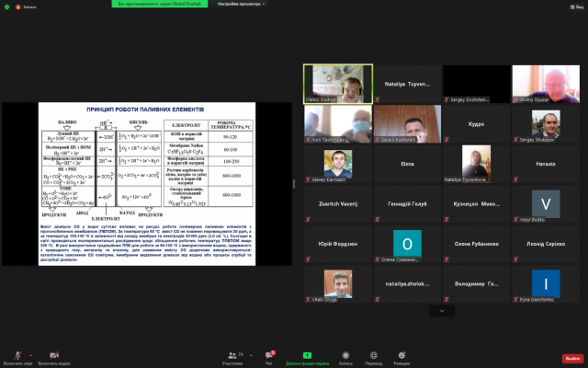Select Vitalii Gryga participant tile
Viewport: 588px width, 368px height.
coord(338,284)
